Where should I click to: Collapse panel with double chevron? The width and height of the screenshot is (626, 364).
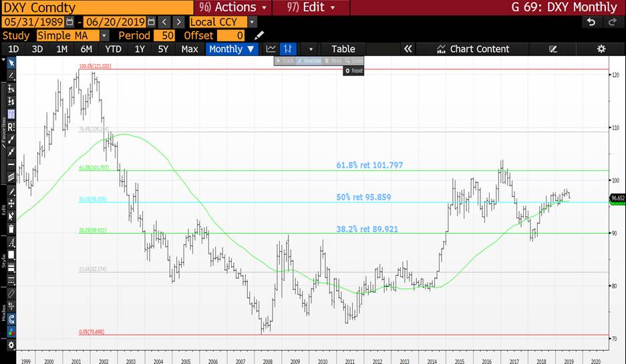pyautogui.click(x=408, y=49)
